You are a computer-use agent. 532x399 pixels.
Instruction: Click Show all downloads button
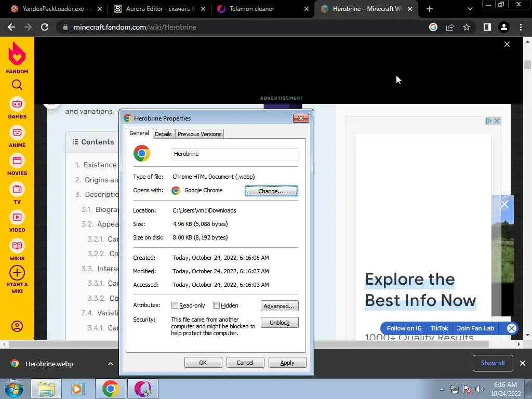pos(493,363)
